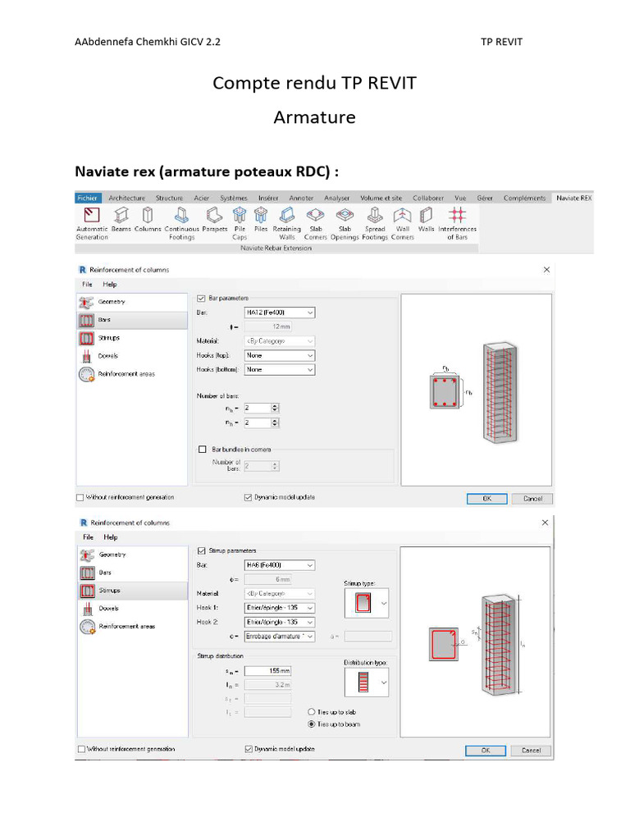The width and height of the screenshot is (630, 840).
Task: Select Geometry in the upper dialog list
Action: tap(132, 302)
